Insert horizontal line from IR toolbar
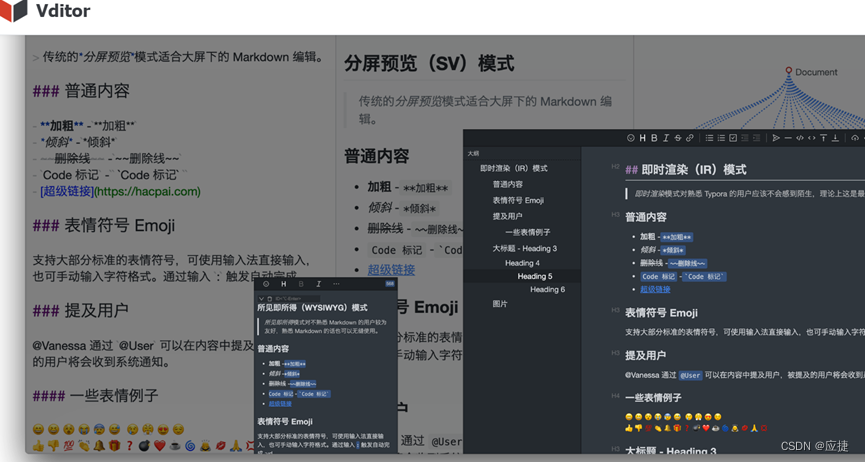Screen dimensions: 865x462 coord(788,138)
